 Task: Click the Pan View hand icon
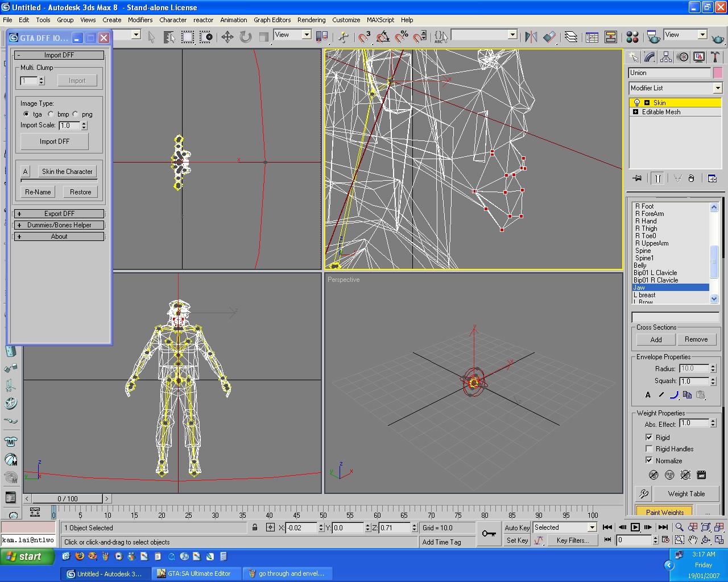point(693,539)
